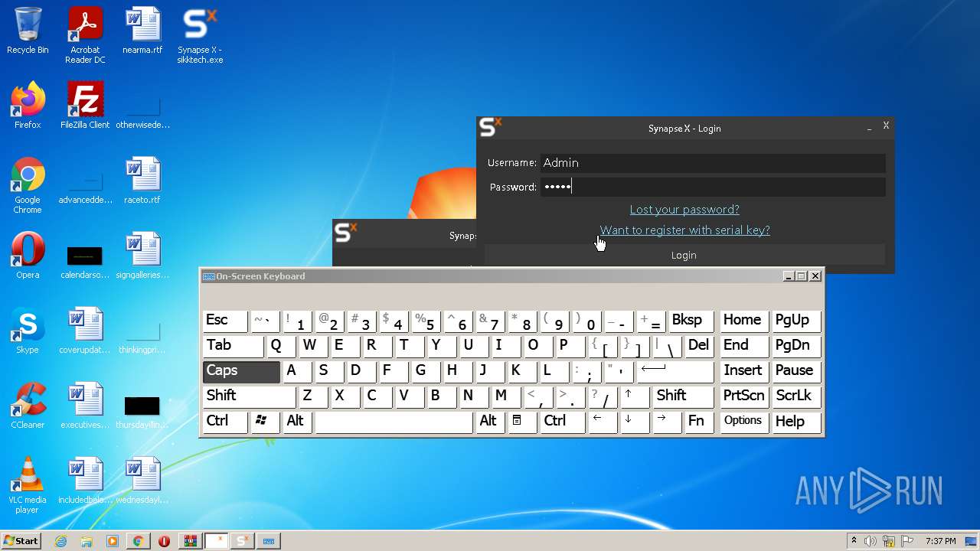Click the Esc key on On-Screen Keyboard
Image resolution: width=980 pixels, height=551 pixels.
pyautogui.click(x=225, y=321)
